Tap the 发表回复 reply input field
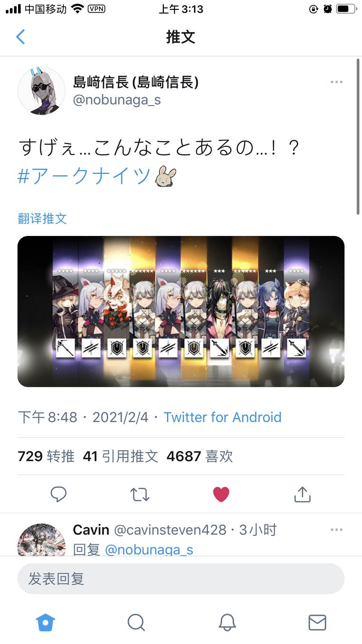This screenshot has width=362, height=644. point(181,579)
